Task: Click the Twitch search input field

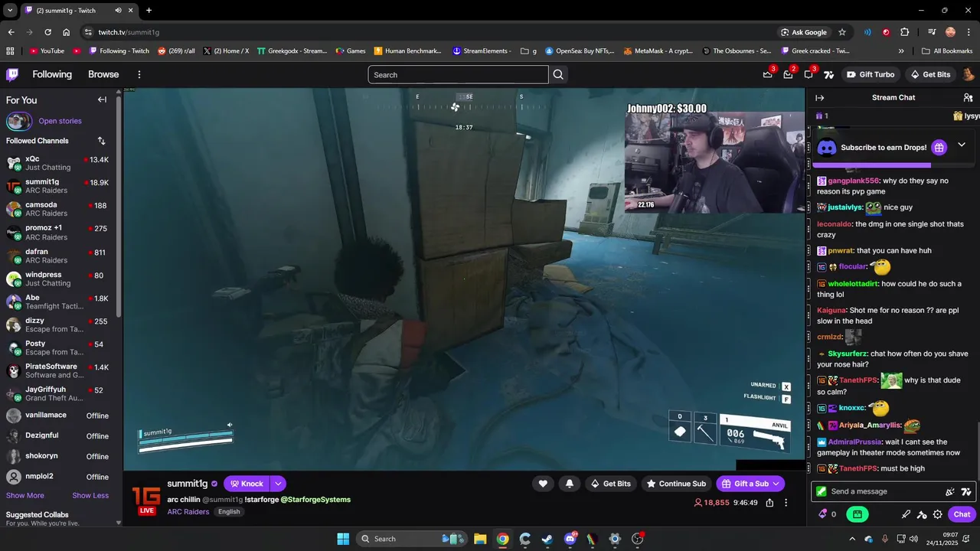Action: [x=458, y=74]
